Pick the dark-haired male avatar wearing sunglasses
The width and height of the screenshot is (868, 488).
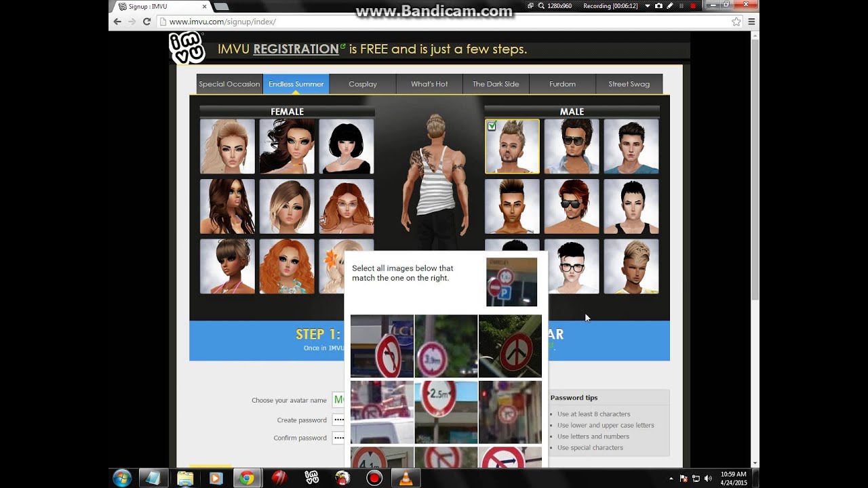pyautogui.click(x=572, y=146)
